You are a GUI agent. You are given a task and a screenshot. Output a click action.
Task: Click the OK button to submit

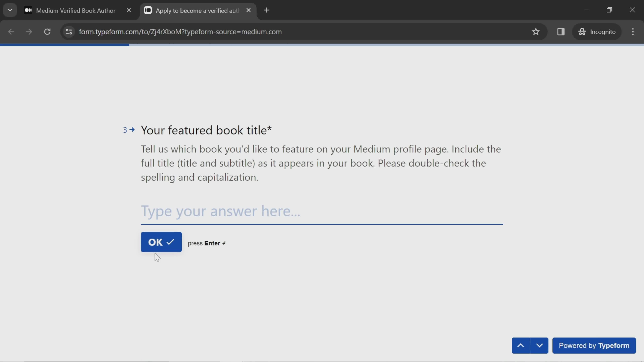(161, 242)
